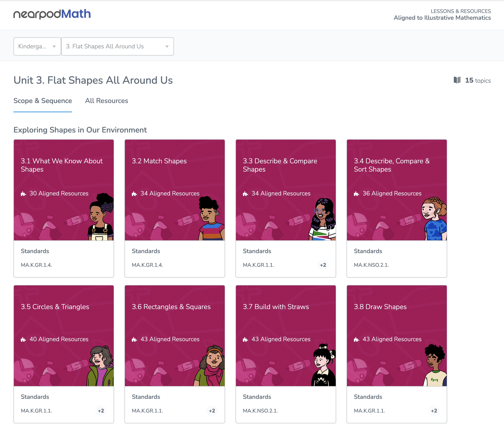Click standard MA.K.NSO.2.1. under 3.7 card
504x429 pixels.
[260, 411]
